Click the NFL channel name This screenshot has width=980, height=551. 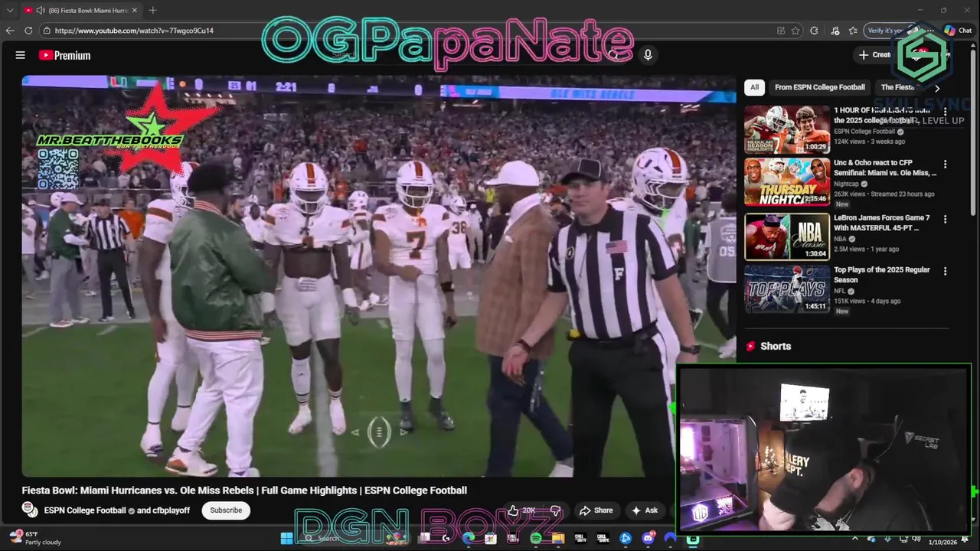(840, 291)
